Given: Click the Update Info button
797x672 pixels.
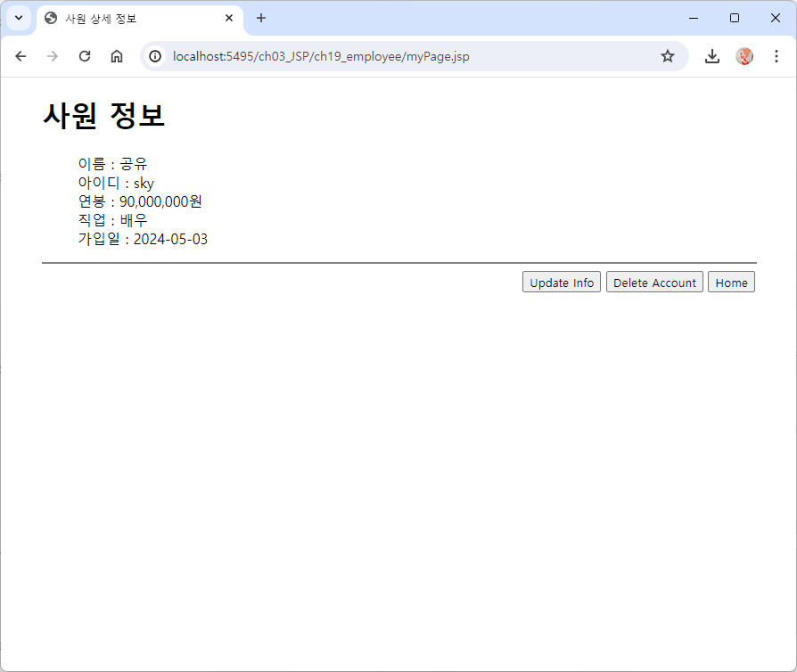Looking at the screenshot, I should 562,283.
